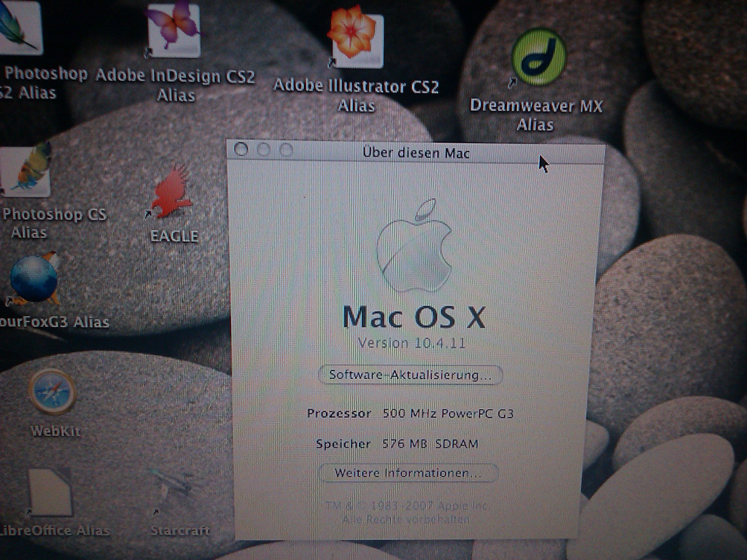747x560 pixels.
Task: Click the 'Dreamweaver MX Alias' label
Action: click(536, 114)
